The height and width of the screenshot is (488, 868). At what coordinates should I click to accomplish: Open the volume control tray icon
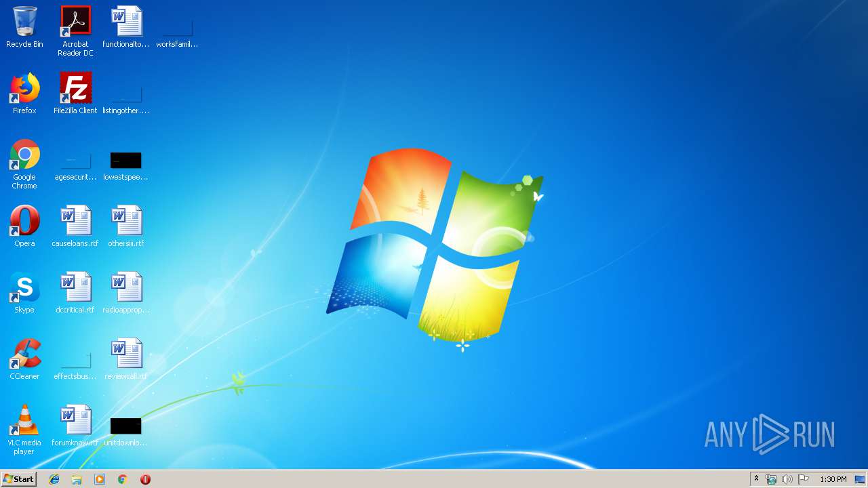pos(787,479)
